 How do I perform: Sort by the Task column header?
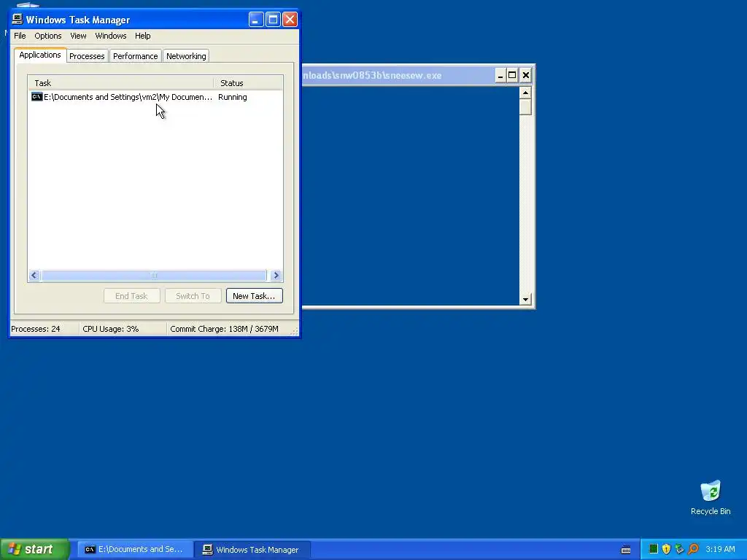pos(121,83)
